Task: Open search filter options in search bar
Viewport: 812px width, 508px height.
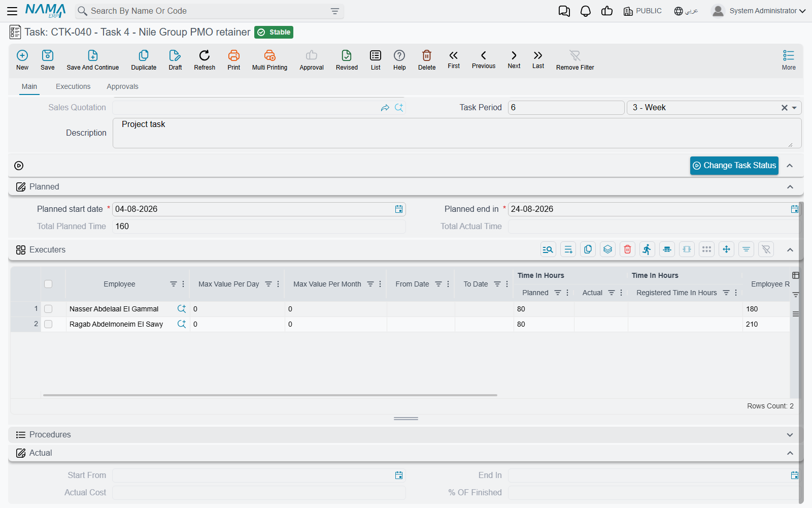Action: pyautogui.click(x=335, y=11)
